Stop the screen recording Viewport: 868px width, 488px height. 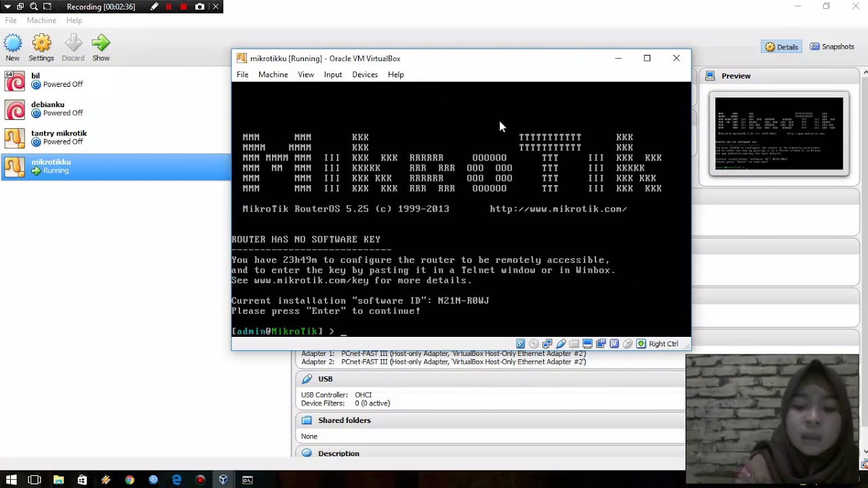pos(184,7)
